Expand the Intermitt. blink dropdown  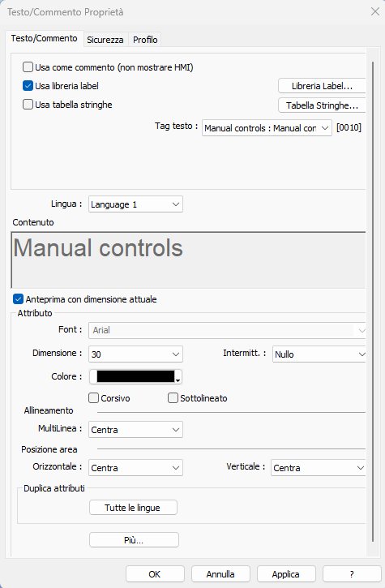click(x=319, y=354)
